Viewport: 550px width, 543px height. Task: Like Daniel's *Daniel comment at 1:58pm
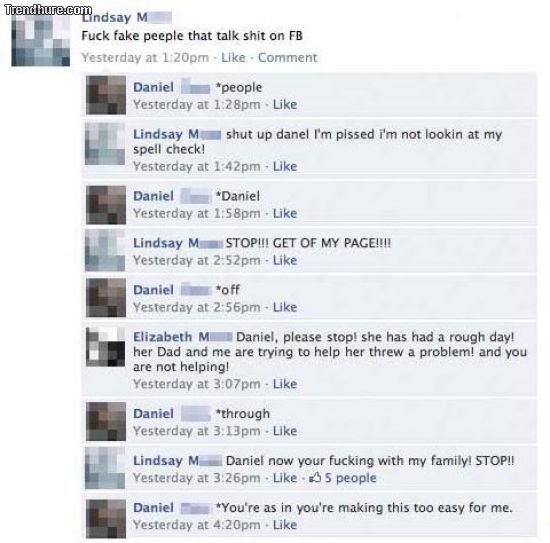[285, 213]
